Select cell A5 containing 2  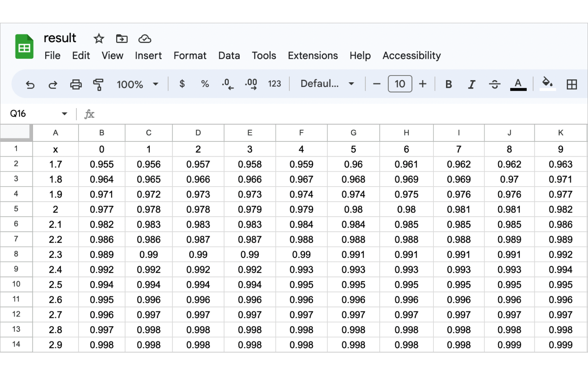click(55, 209)
